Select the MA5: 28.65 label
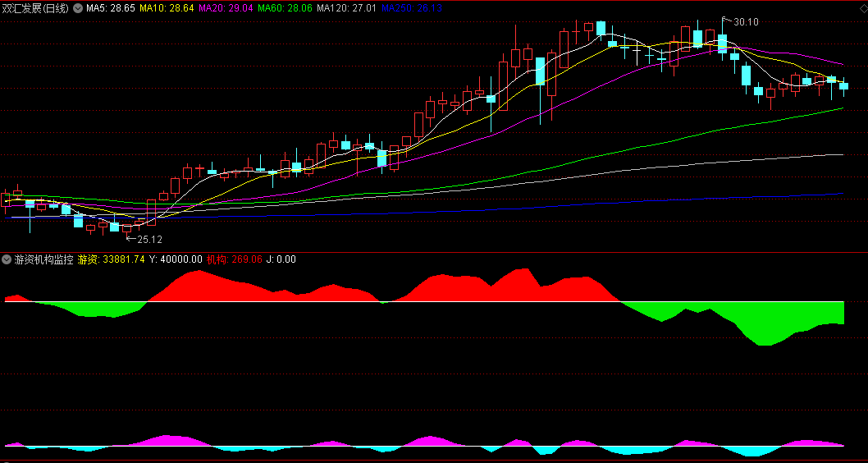This screenshot has height=463, width=868. click(x=110, y=8)
